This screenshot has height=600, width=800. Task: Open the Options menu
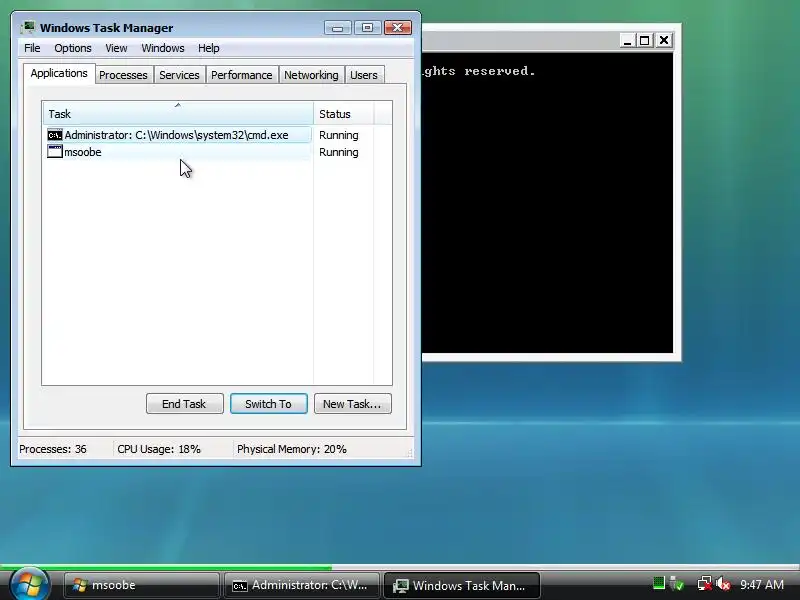click(73, 48)
